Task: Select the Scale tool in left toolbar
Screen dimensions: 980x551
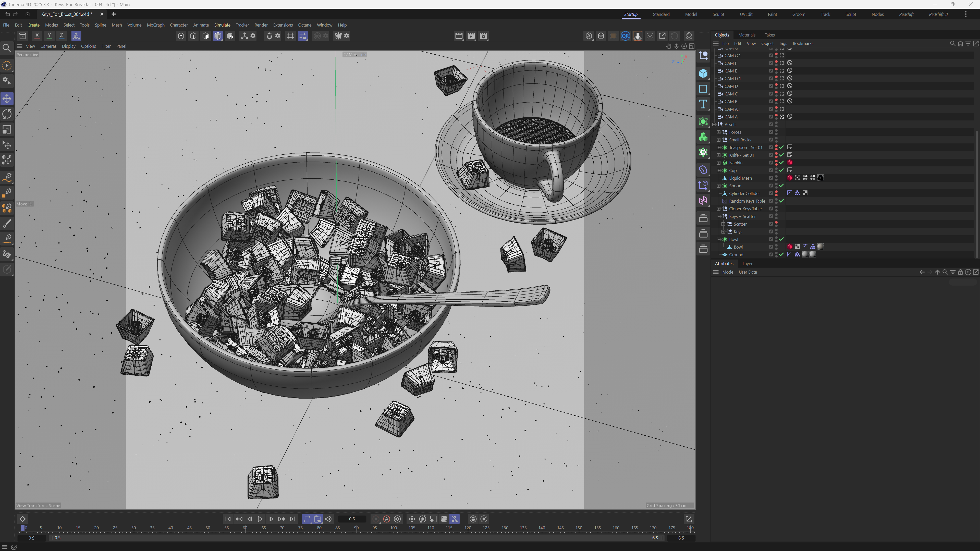Action: tap(7, 129)
